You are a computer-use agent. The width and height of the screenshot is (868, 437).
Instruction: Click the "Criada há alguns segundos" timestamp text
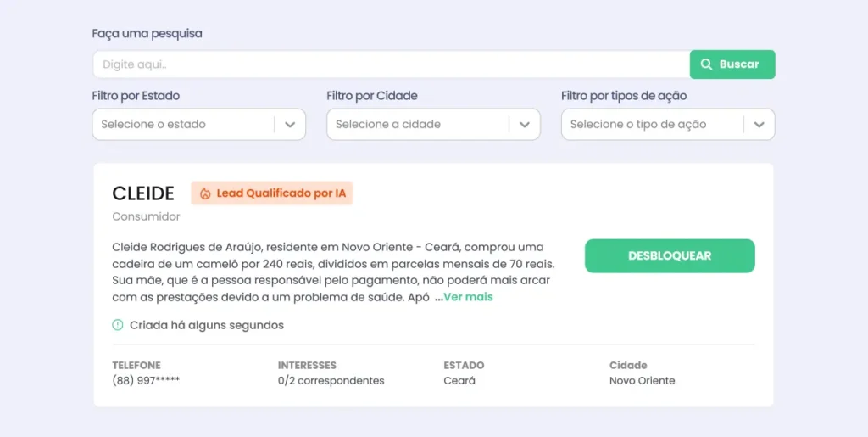coord(206,325)
